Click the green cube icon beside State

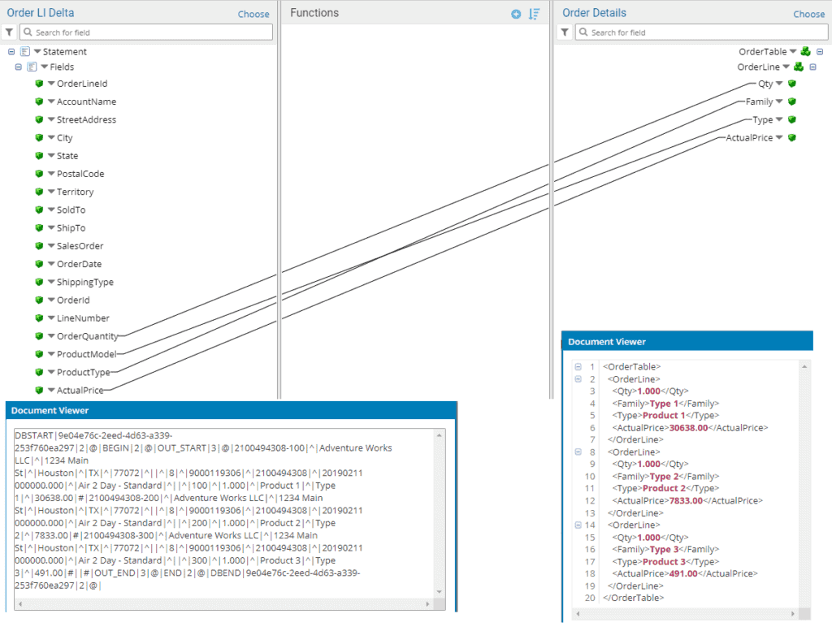coord(39,155)
